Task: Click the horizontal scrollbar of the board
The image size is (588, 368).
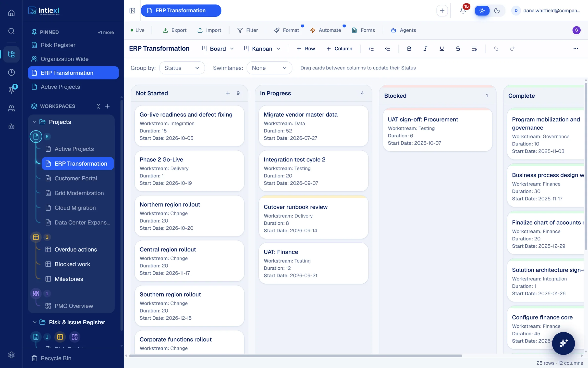Action: pos(295,355)
